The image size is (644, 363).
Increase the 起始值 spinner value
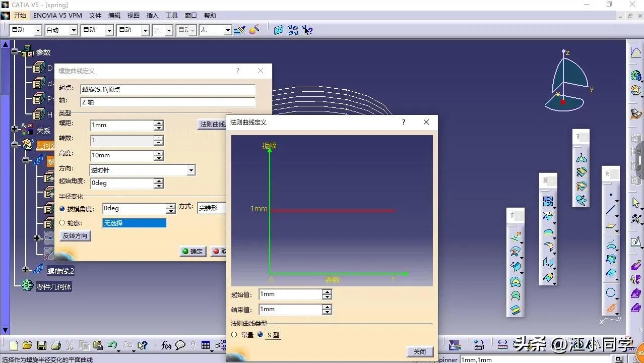click(x=327, y=291)
